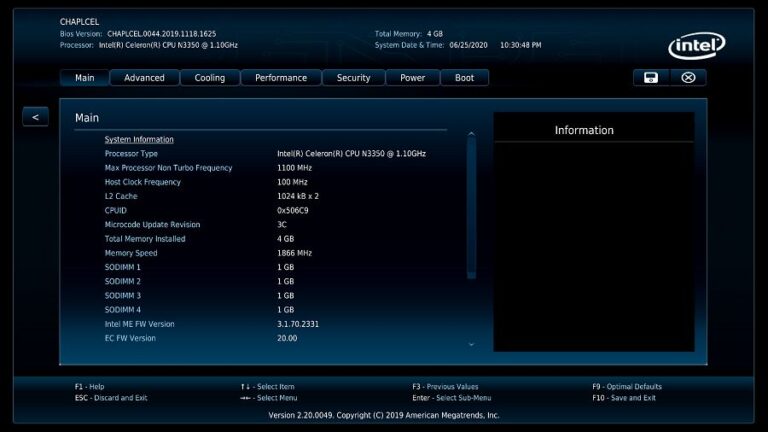Select Total Memory Installed label

tap(145, 239)
